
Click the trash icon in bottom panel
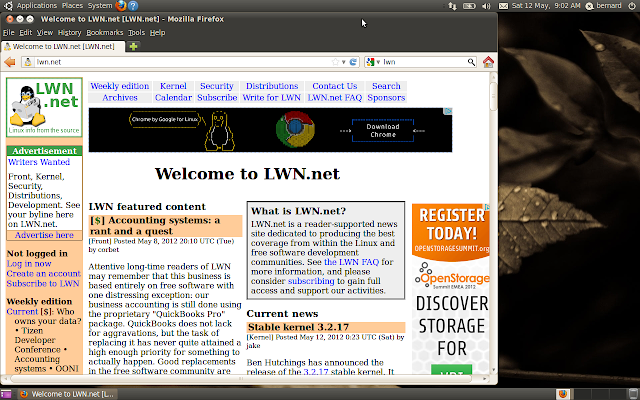(x=634, y=394)
